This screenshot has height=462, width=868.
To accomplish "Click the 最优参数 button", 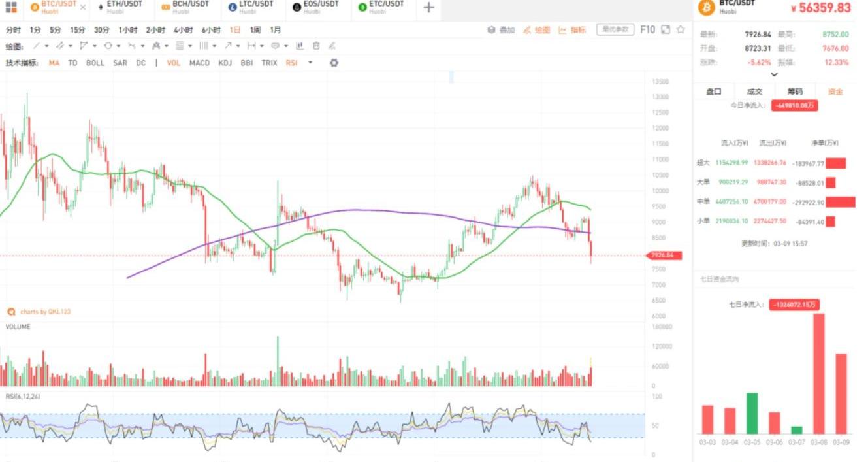I will tap(615, 29).
